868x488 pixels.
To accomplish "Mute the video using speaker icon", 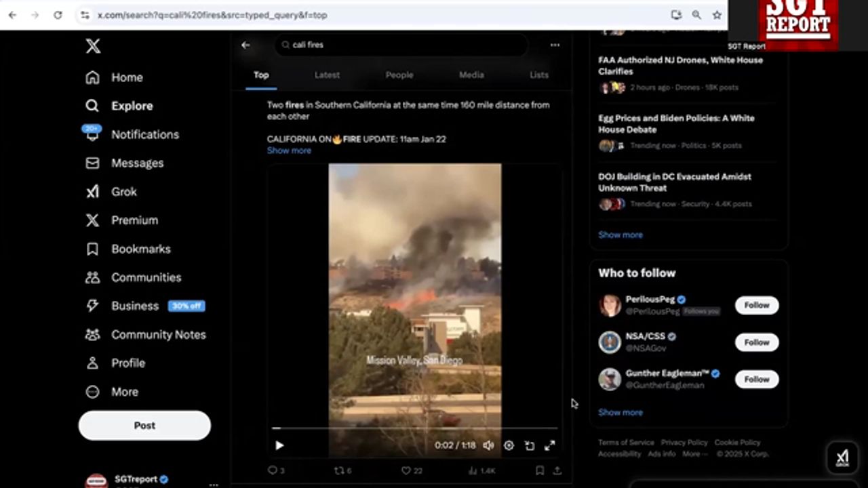I will pyautogui.click(x=488, y=445).
